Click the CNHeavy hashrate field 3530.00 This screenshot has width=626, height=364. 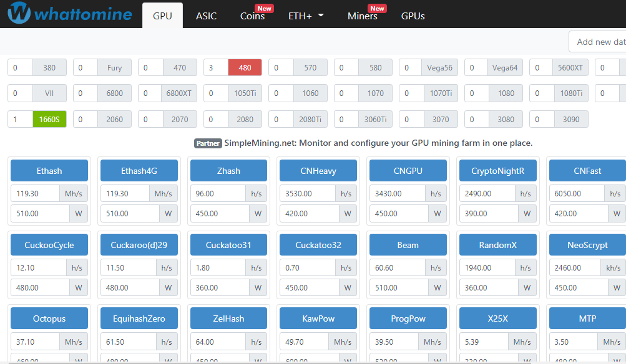308,193
